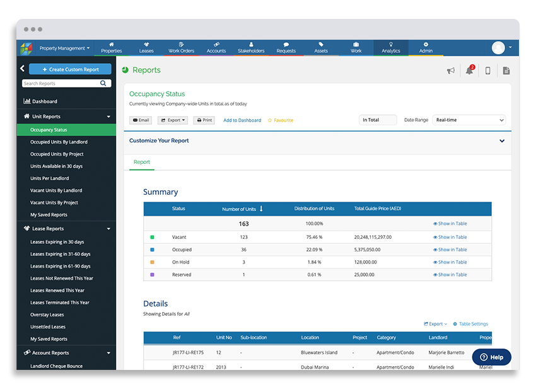
Task: Open the Property Management dropdown
Action: pyautogui.click(x=64, y=48)
